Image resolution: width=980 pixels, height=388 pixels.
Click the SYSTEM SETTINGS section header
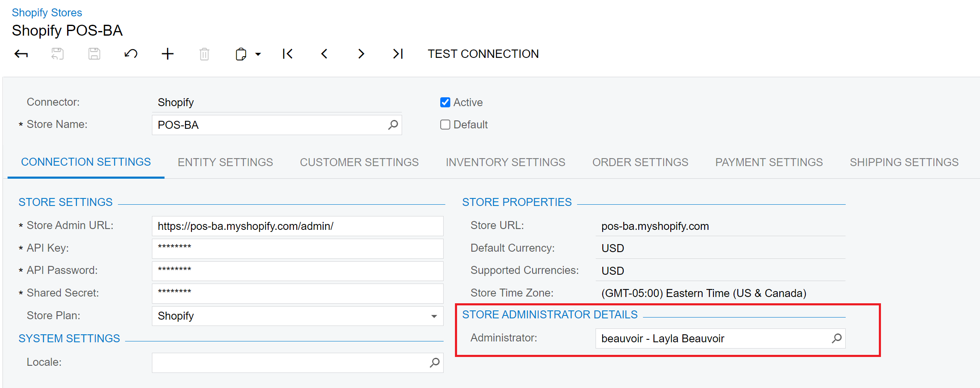69,339
